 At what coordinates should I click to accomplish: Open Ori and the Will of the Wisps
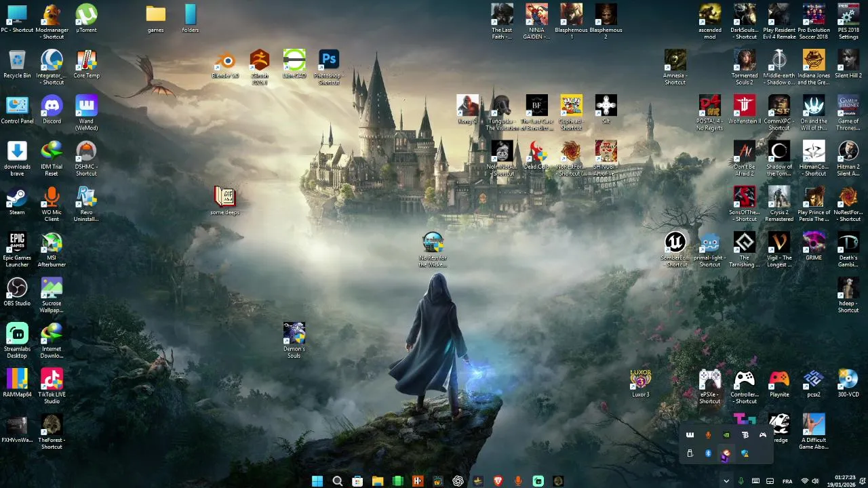(814, 113)
